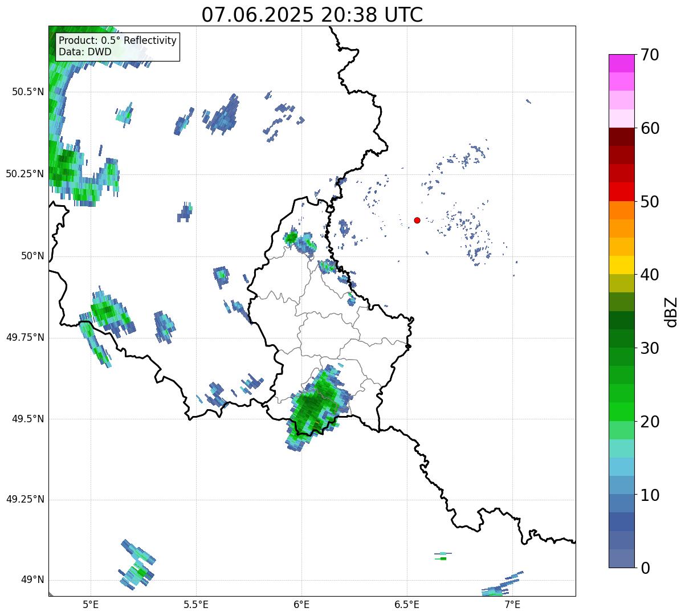Image resolution: width=685 pixels, height=616 pixels.
Task: Click the '50.5°N' latitude label
Action: pyautogui.click(x=27, y=92)
